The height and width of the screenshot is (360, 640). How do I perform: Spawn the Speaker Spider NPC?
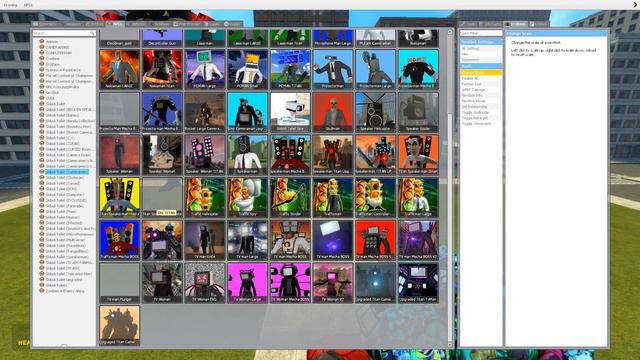pos(418,112)
